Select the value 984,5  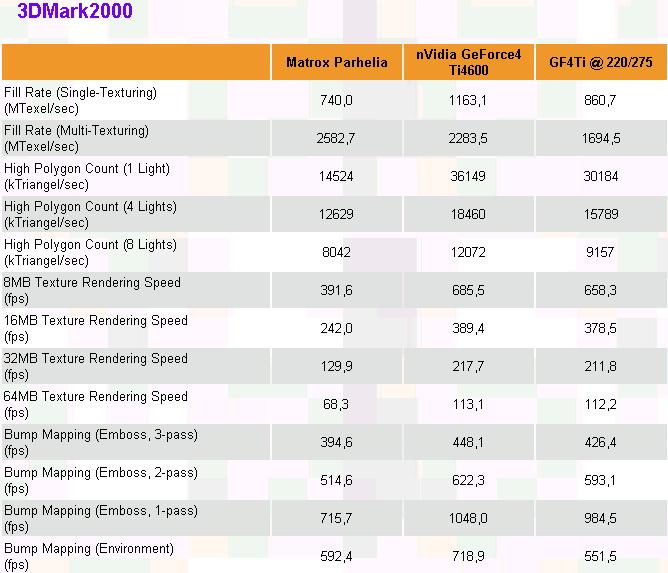click(x=600, y=518)
